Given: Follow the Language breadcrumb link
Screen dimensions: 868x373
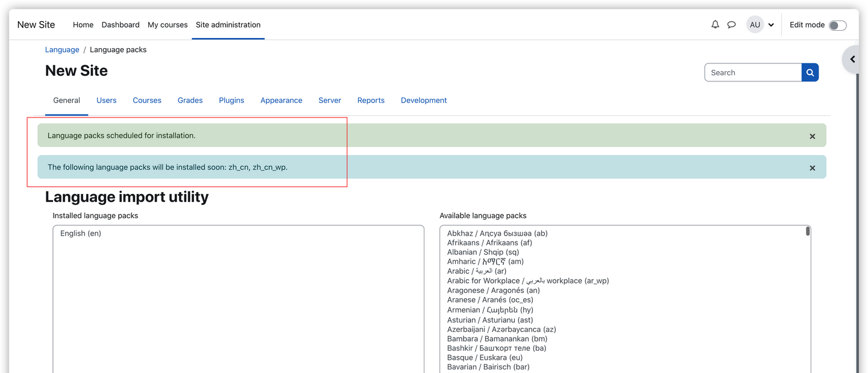Looking at the screenshot, I should [x=62, y=49].
